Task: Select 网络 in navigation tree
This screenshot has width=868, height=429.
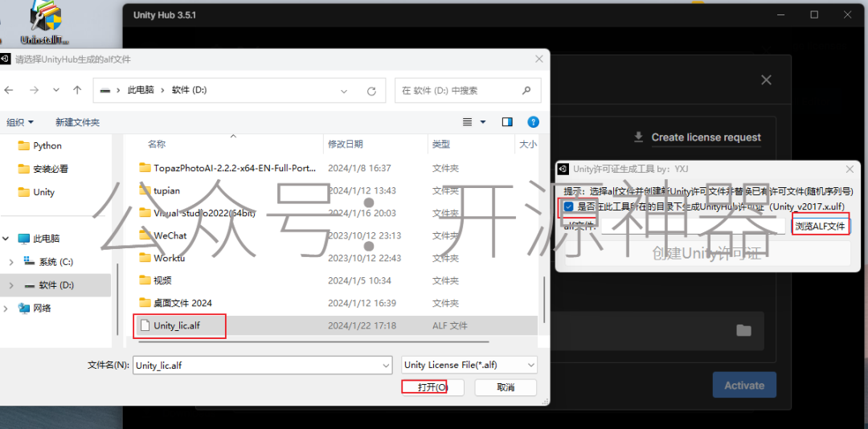Action: click(35, 308)
